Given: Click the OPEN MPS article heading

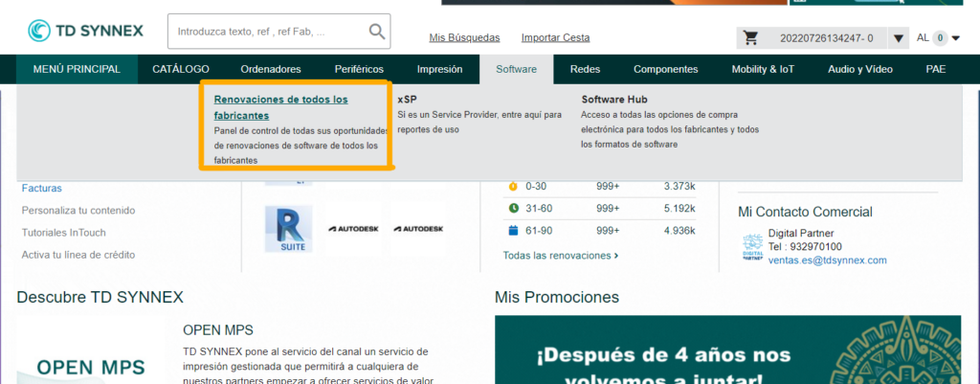Looking at the screenshot, I should point(218,329).
